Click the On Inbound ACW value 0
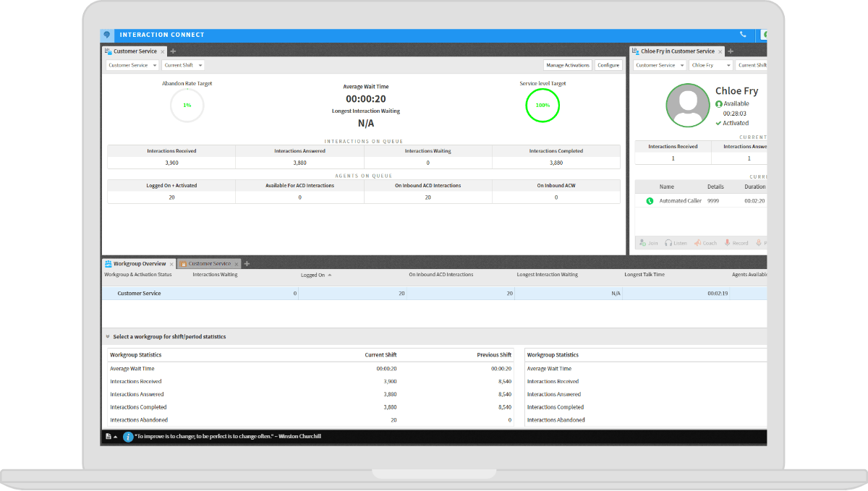Image resolution: width=868 pixels, height=491 pixels. pyautogui.click(x=556, y=197)
